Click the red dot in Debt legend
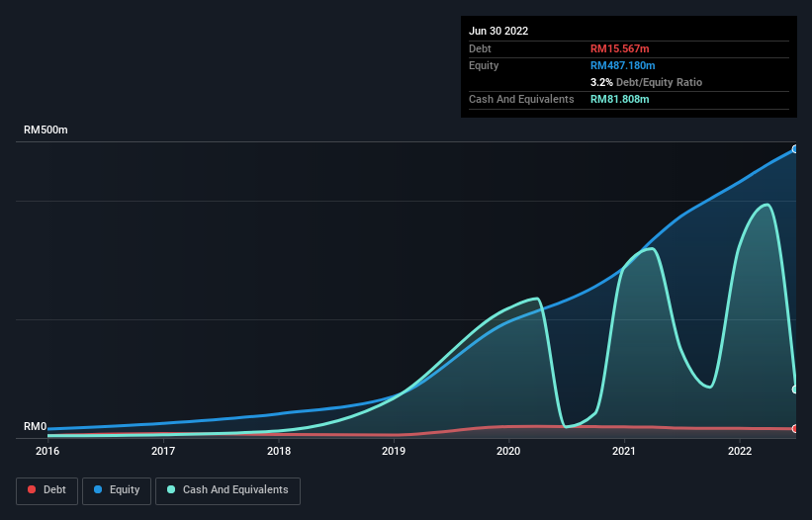Image resolution: width=812 pixels, height=520 pixels. 32,489
